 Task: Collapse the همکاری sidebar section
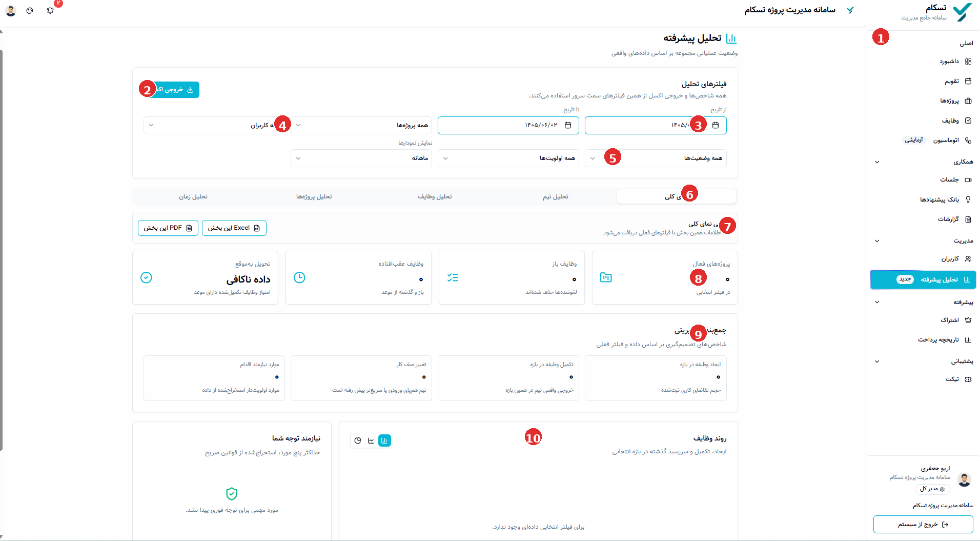click(877, 162)
